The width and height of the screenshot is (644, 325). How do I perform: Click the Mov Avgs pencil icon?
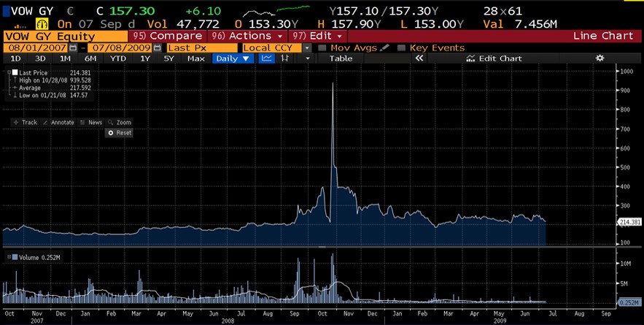384,47
